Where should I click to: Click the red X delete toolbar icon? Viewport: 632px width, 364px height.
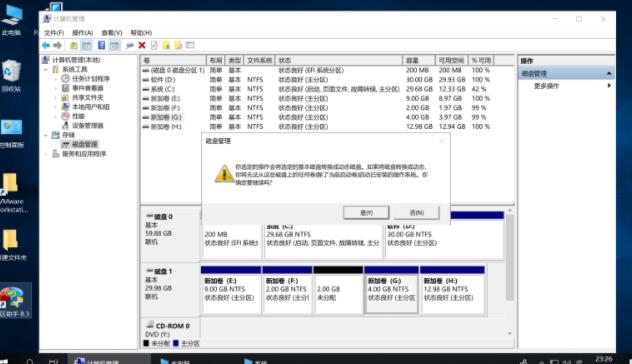[142, 46]
